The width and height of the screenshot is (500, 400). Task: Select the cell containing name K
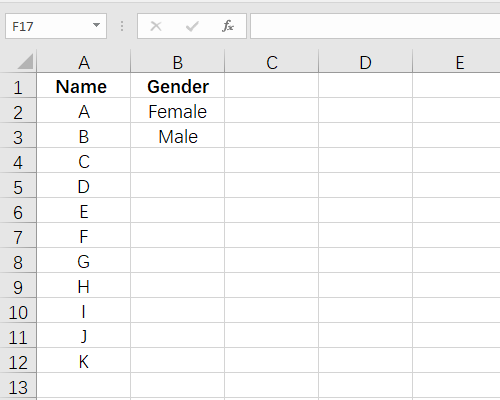click(x=84, y=361)
